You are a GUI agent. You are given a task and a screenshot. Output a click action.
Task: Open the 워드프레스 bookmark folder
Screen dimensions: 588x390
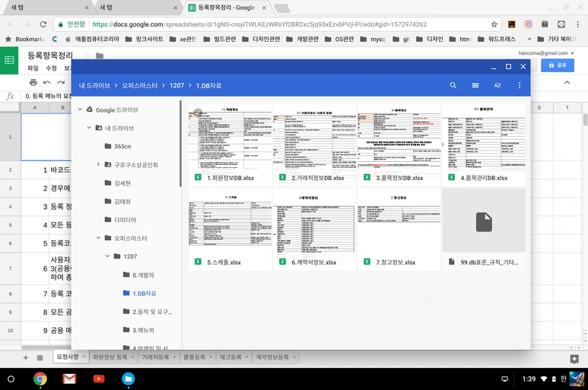point(497,39)
